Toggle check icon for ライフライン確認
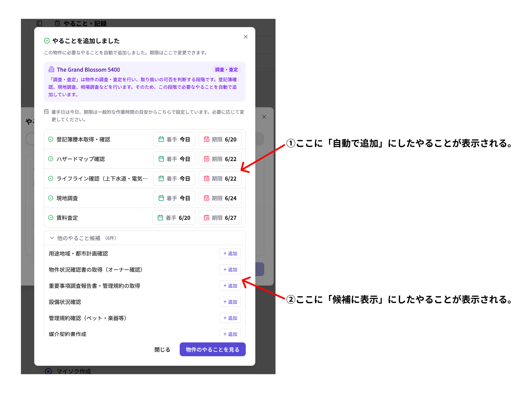Screen dimensions: 532x393 [x=51, y=178]
